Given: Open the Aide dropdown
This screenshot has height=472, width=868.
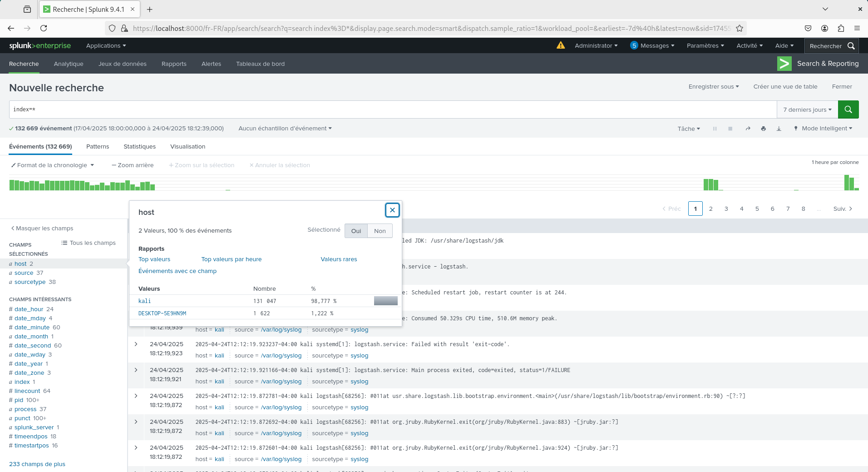Looking at the screenshot, I should pyautogui.click(x=784, y=45).
